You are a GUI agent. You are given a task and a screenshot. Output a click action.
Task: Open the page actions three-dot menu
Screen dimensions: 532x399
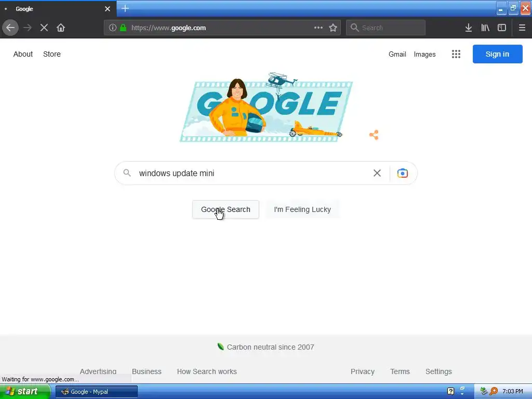[318, 28]
